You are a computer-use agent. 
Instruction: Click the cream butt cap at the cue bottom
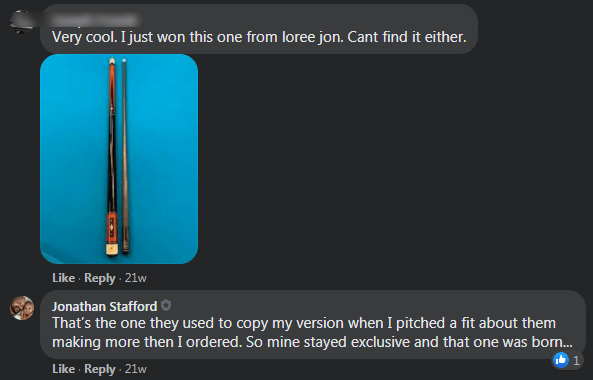[x=112, y=249]
